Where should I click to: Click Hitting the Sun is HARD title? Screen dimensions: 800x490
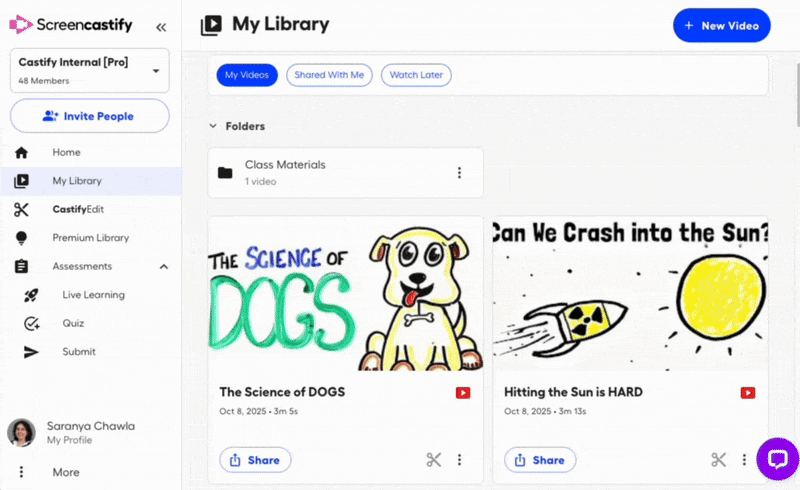point(573,392)
